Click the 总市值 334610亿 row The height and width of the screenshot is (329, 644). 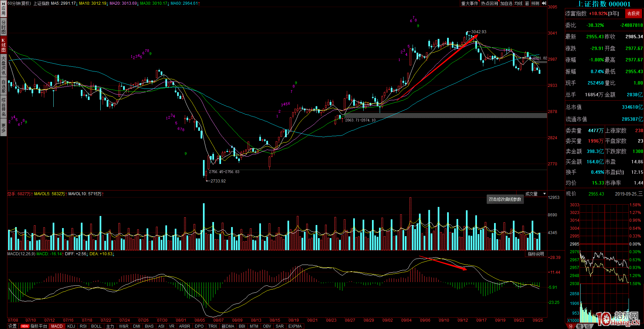coord(604,107)
